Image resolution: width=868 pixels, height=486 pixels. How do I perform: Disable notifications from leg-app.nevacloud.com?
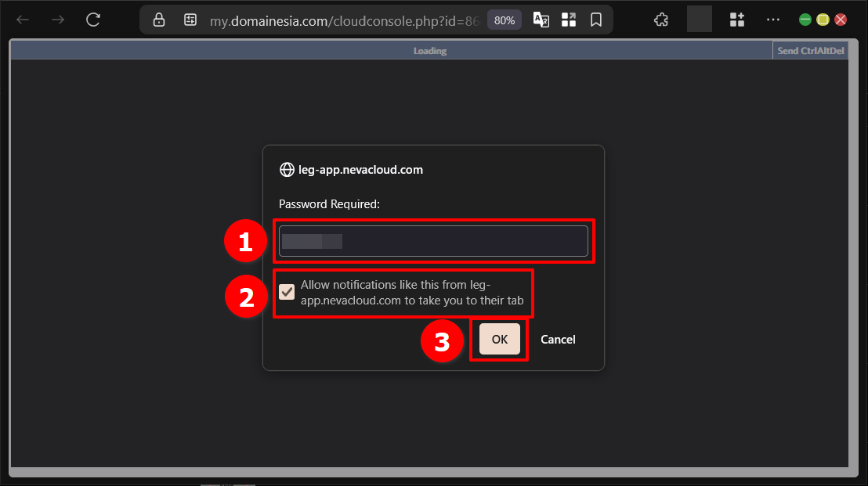click(x=287, y=291)
